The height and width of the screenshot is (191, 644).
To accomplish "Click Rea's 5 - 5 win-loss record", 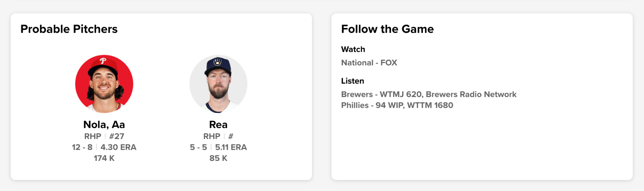I will [x=198, y=147].
